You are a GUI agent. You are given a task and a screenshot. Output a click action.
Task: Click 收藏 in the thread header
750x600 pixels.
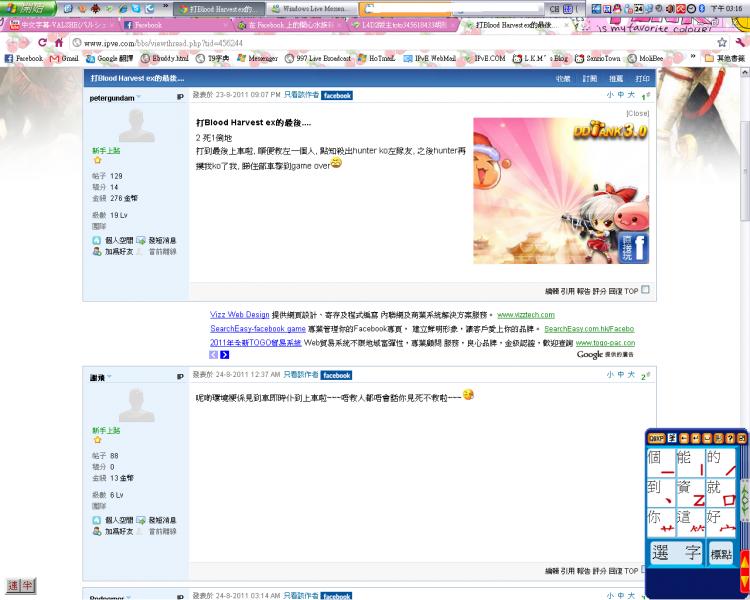(x=563, y=78)
